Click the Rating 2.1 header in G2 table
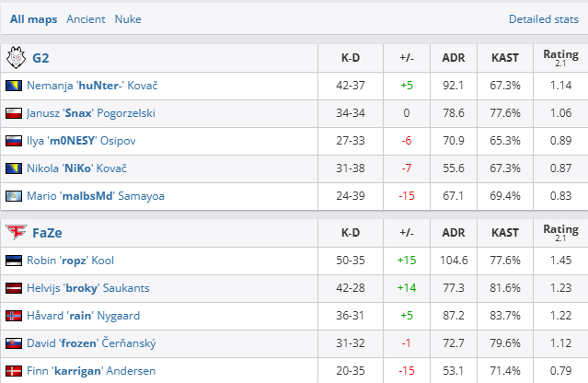 [x=560, y=58]
